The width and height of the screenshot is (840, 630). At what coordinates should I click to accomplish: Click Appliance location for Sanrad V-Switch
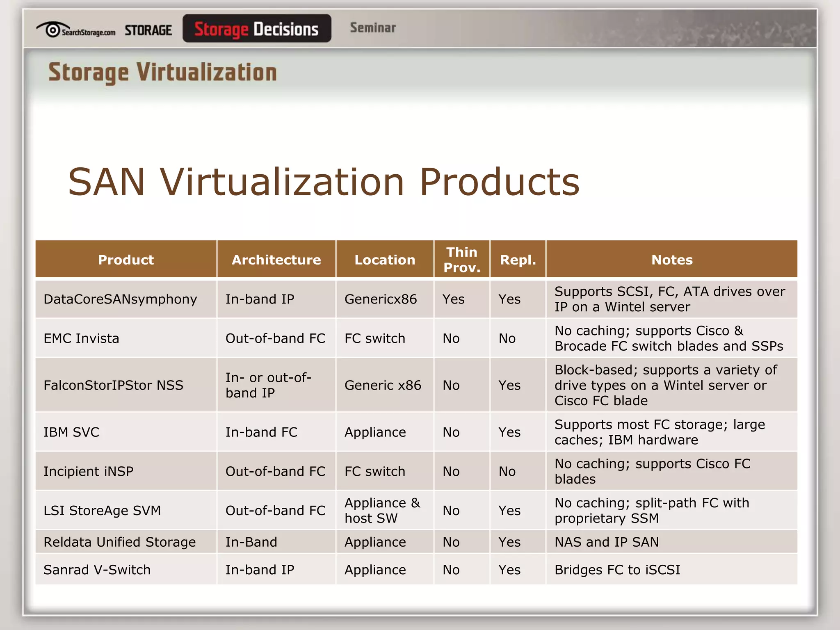(385, 570)
